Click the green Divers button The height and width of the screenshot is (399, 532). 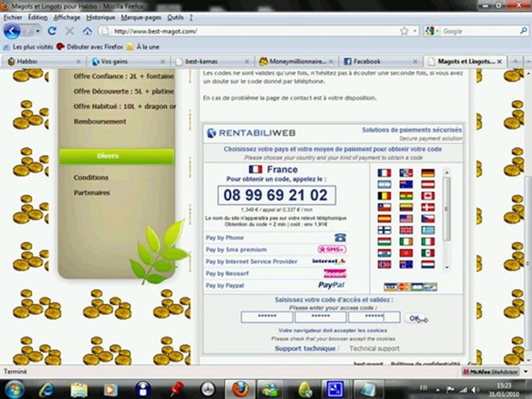117,156
